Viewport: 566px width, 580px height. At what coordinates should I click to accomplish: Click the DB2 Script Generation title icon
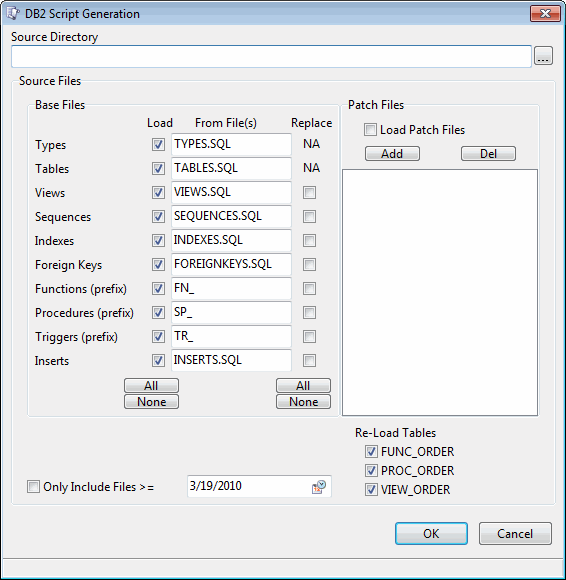coord(13,14)
